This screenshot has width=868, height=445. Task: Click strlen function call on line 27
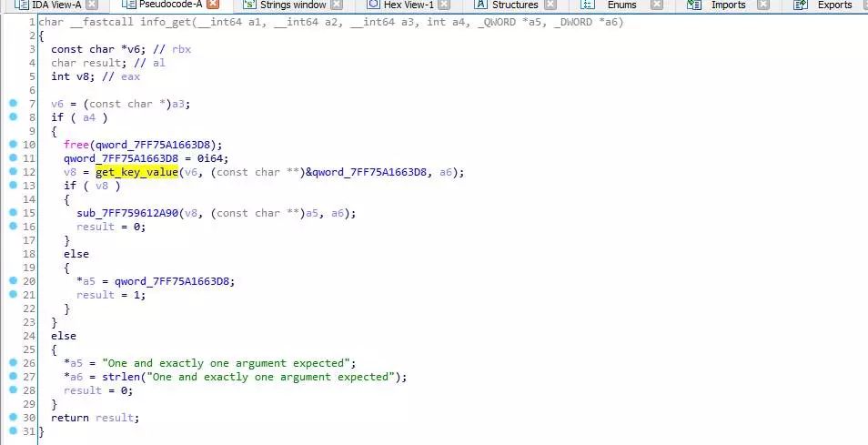click(x=121, y=377)
